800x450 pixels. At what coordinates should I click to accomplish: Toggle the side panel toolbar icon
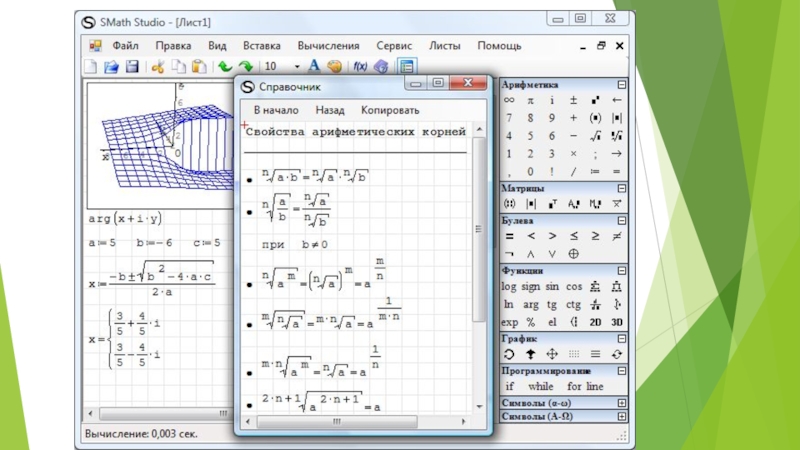[x=407, y=66]
